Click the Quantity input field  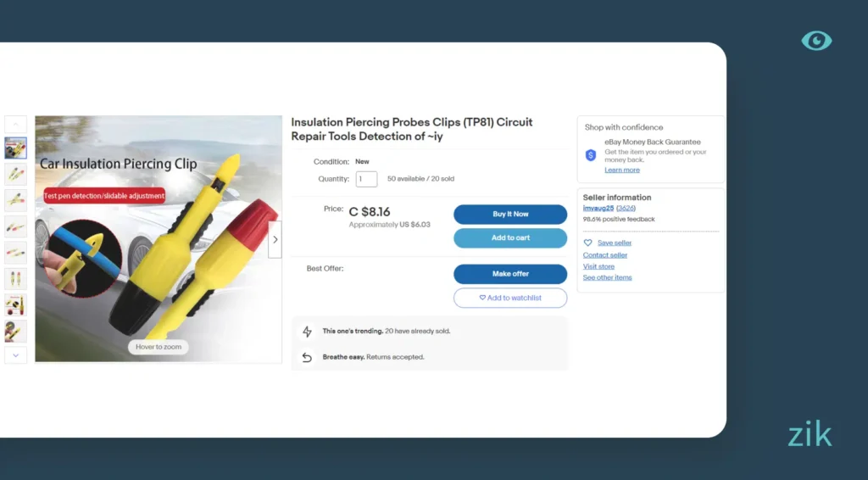tap(366, 179)
